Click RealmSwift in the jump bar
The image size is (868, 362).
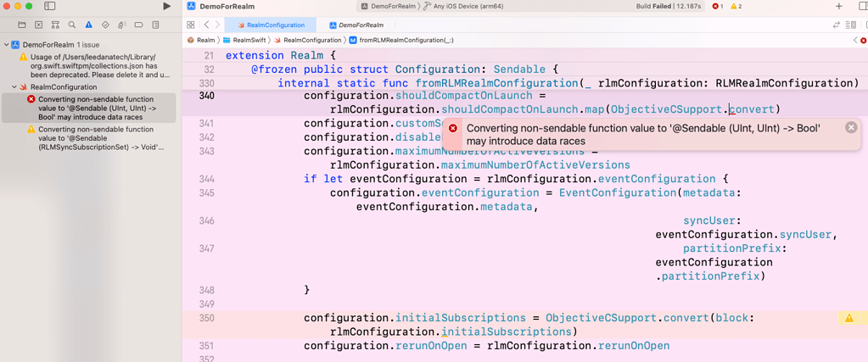click(x=249, y=40)
